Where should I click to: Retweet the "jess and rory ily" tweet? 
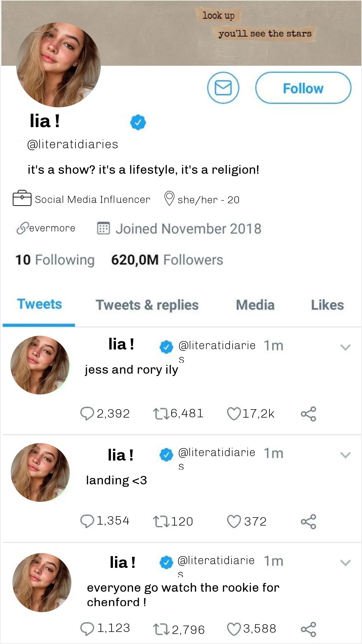161,414
